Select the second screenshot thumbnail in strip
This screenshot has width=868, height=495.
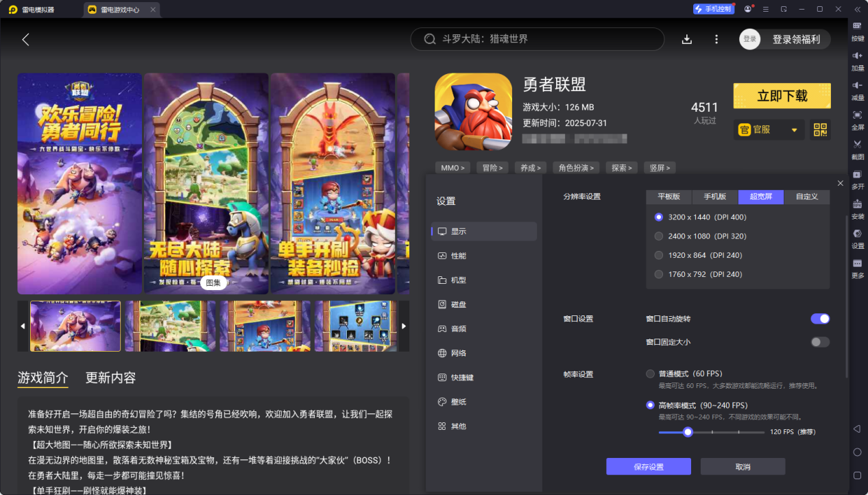point(169,326)
